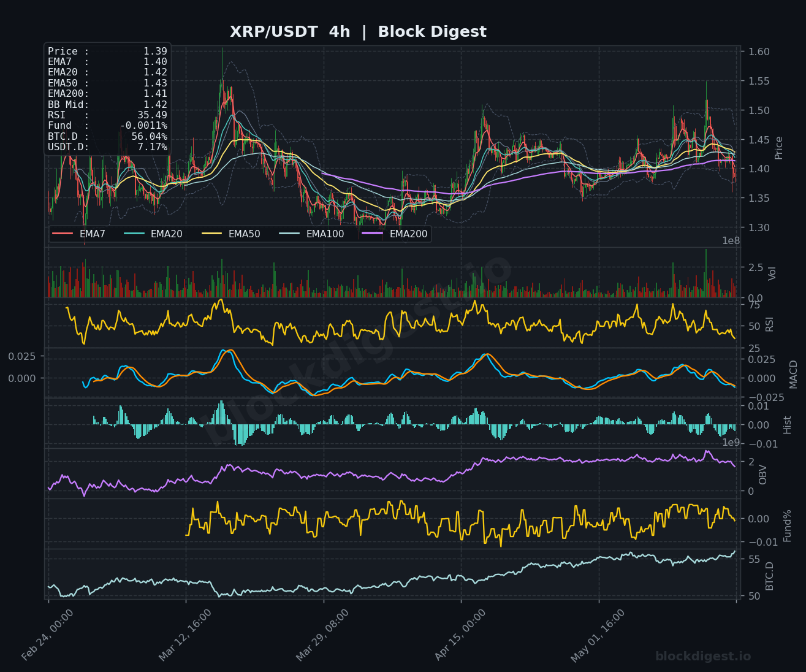Click the Feb 24, 00:00 date tick
The height and width of the screenshot is (672, 806).
pos(48,635)
